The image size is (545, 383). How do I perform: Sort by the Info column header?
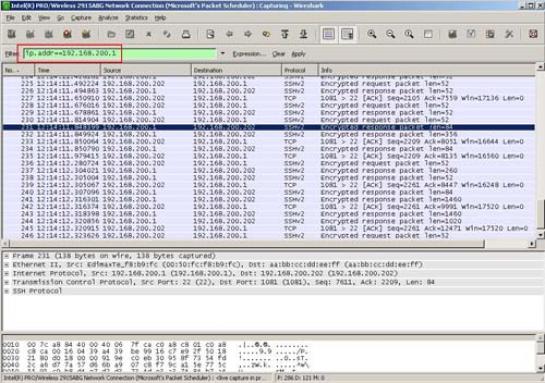click(427, 70)
